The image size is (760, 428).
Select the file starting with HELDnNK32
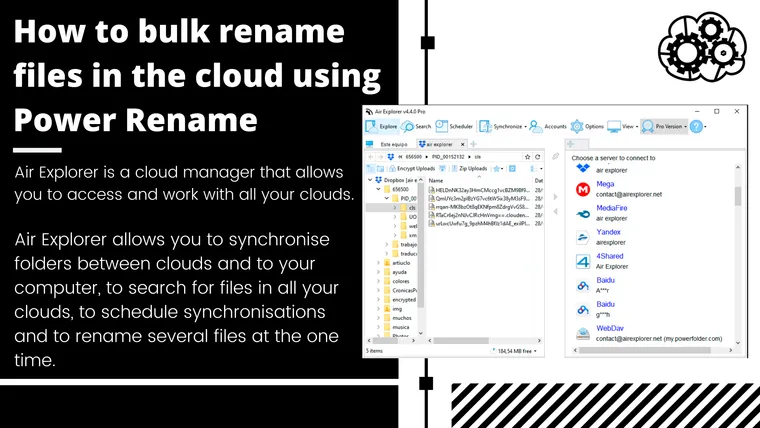479,190
